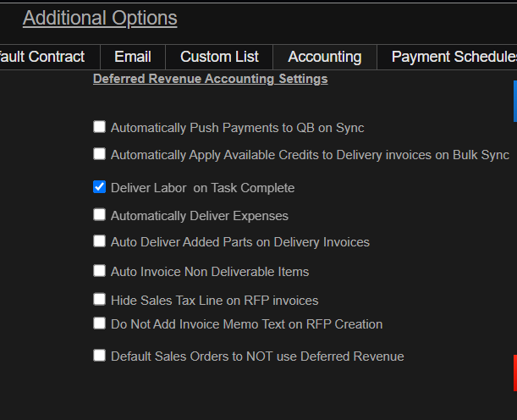Select the Accounting tab
Screen dimensions: 517x420
tap(324, 57)
